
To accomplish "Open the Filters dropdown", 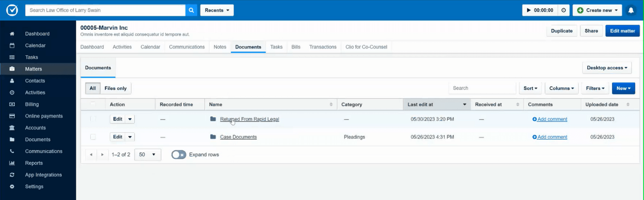I will click(x=595, y=88).
